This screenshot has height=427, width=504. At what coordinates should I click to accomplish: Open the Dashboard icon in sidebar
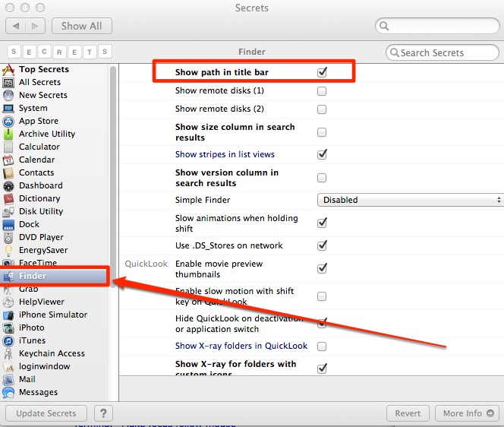click(8, 185)
